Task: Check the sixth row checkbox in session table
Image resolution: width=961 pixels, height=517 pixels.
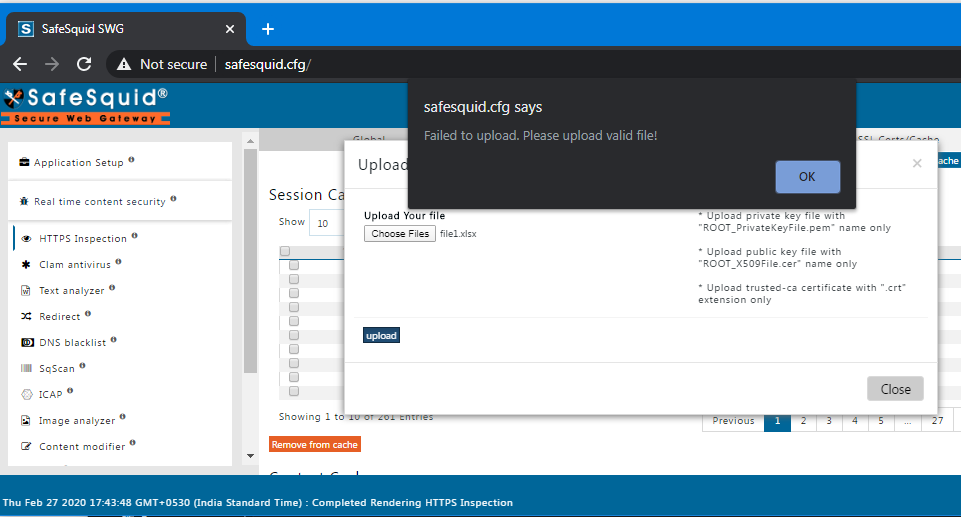Action: point(294,335)
